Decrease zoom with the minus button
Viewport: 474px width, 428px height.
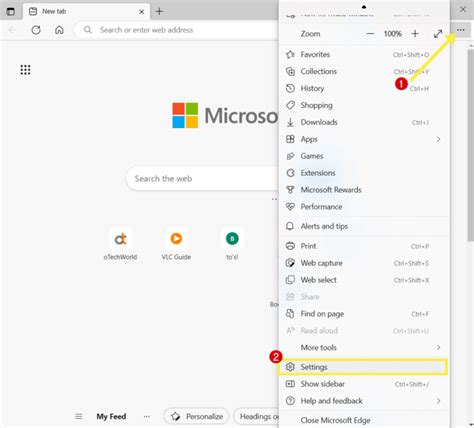click(x=370, y=34)
